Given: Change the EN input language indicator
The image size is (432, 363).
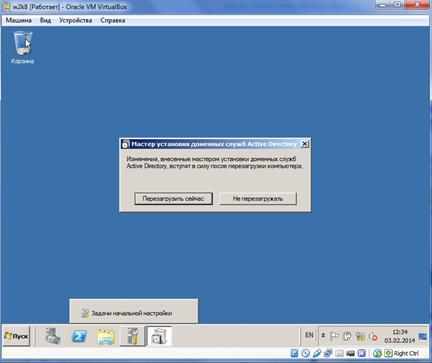Looking at the screenshot, I should pos(309,335).
